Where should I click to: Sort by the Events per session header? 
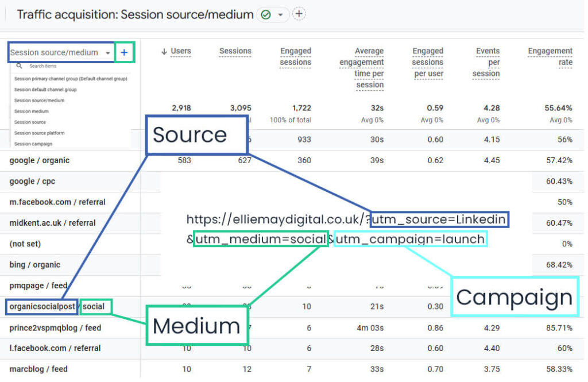tap(486, 57)
